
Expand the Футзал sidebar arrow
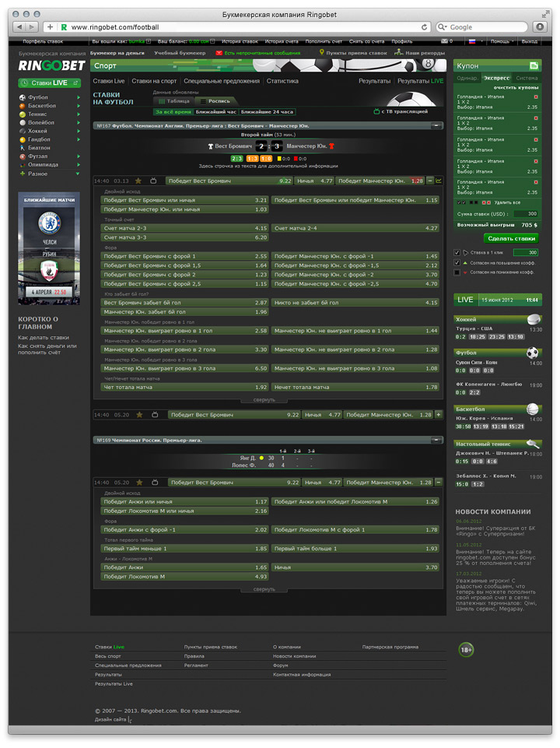point(78,156)
